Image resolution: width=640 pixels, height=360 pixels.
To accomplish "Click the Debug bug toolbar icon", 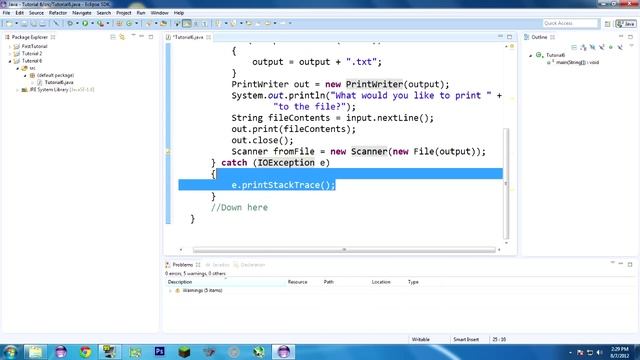I will click(70, 24).
